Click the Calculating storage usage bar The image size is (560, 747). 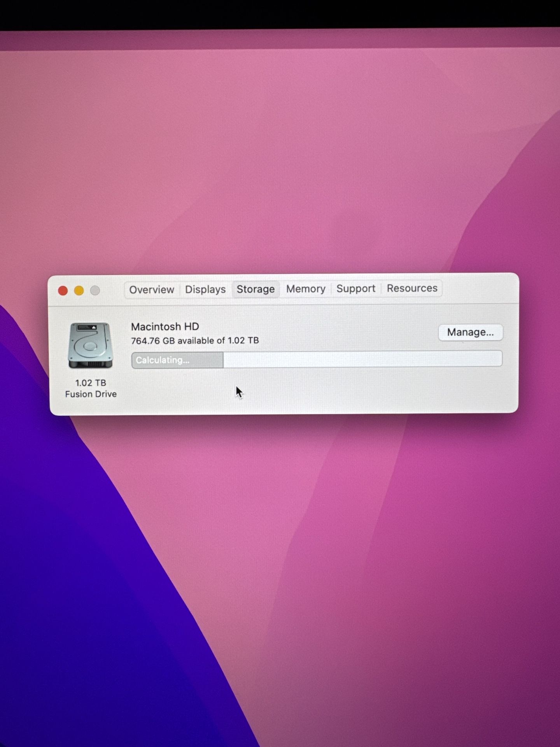pyautogui.click(x=317, y=359)
